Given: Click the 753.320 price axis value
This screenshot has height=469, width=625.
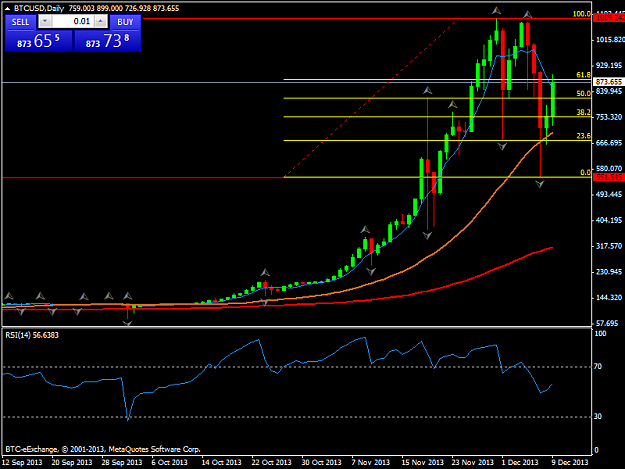Looking at the screenshot, I should 610,117.
